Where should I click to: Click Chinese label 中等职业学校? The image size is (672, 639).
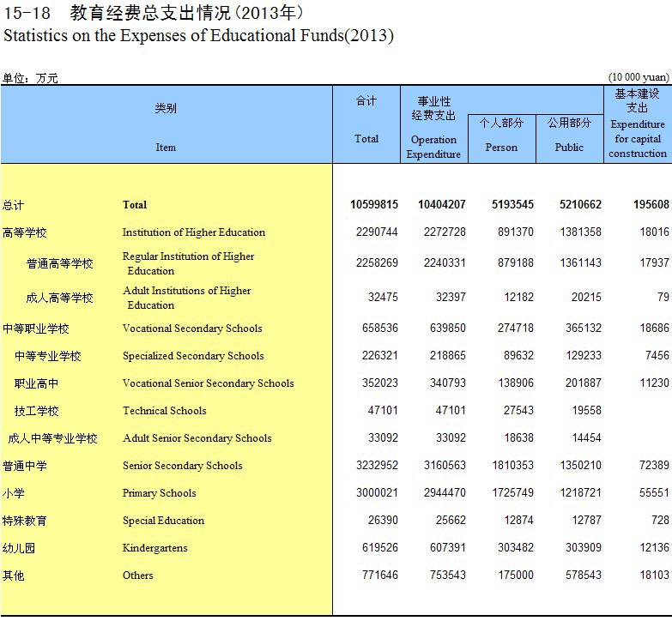pyautogui.click(x=35, y=329)
